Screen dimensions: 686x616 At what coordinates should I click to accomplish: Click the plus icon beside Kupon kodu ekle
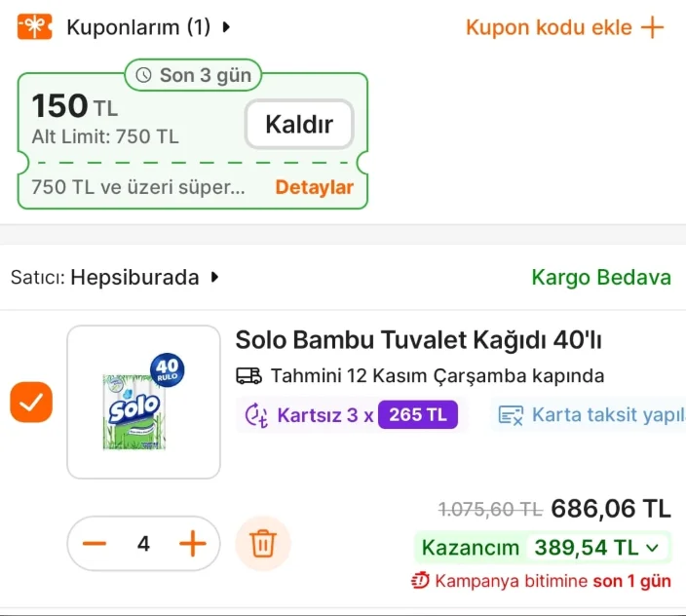652,27
